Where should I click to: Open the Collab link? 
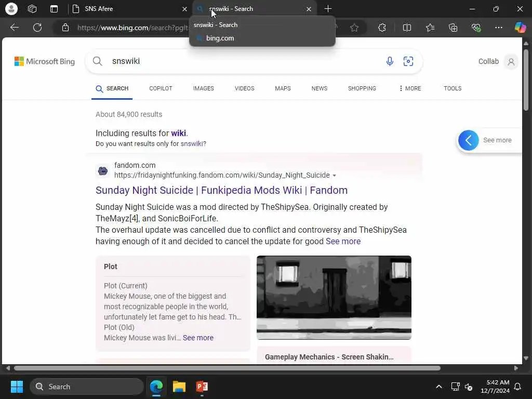pos(488,61)
